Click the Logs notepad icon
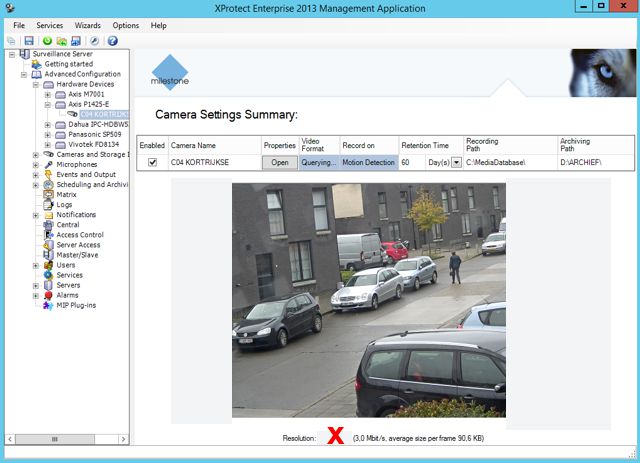 49,205
